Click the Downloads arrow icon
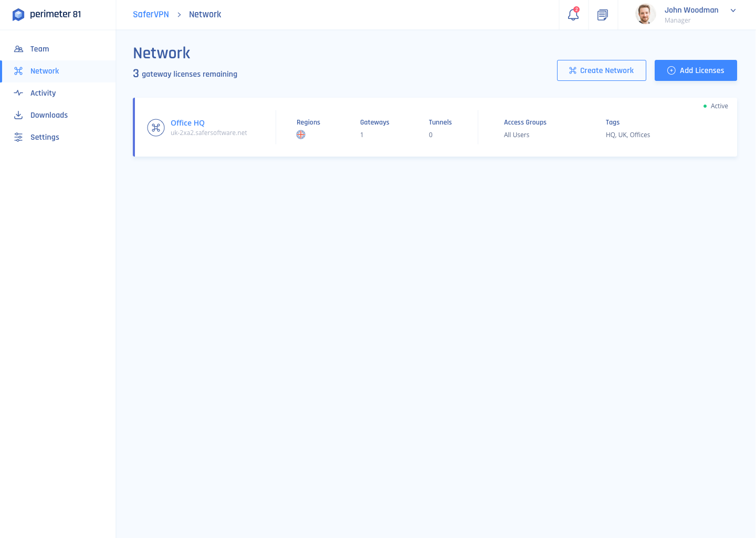756x538 pixels. (x=18, y=115)
